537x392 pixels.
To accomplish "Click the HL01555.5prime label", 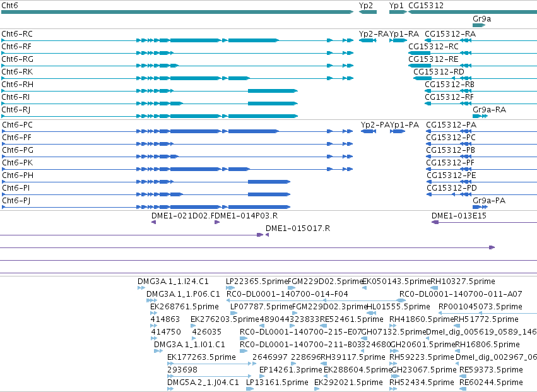I will (x=398, y=307).
